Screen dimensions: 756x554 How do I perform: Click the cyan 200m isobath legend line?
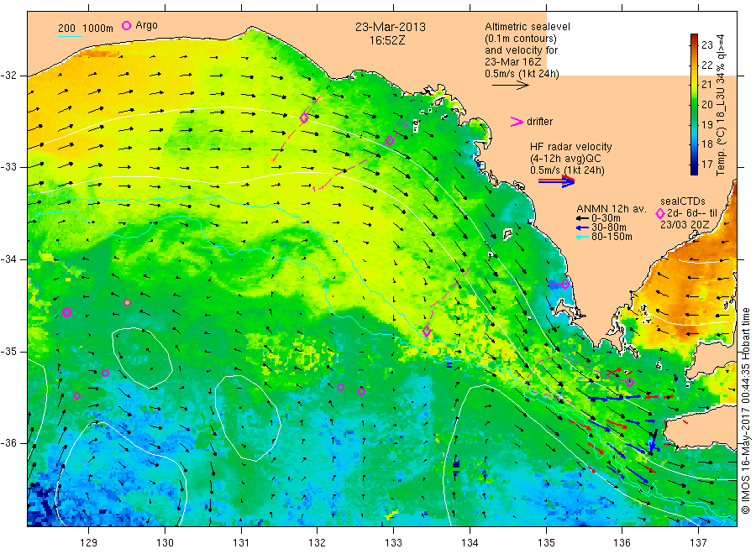[x=70, y=36]
